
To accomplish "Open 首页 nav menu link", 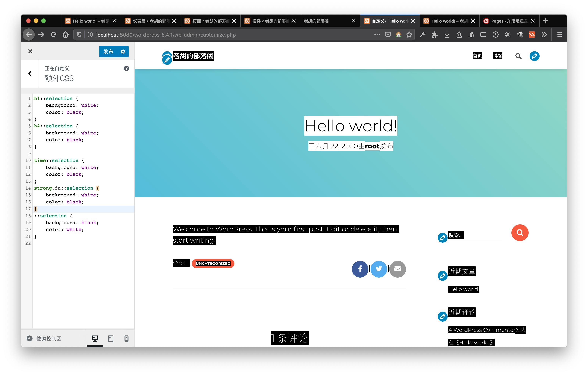I will (477, 56).
